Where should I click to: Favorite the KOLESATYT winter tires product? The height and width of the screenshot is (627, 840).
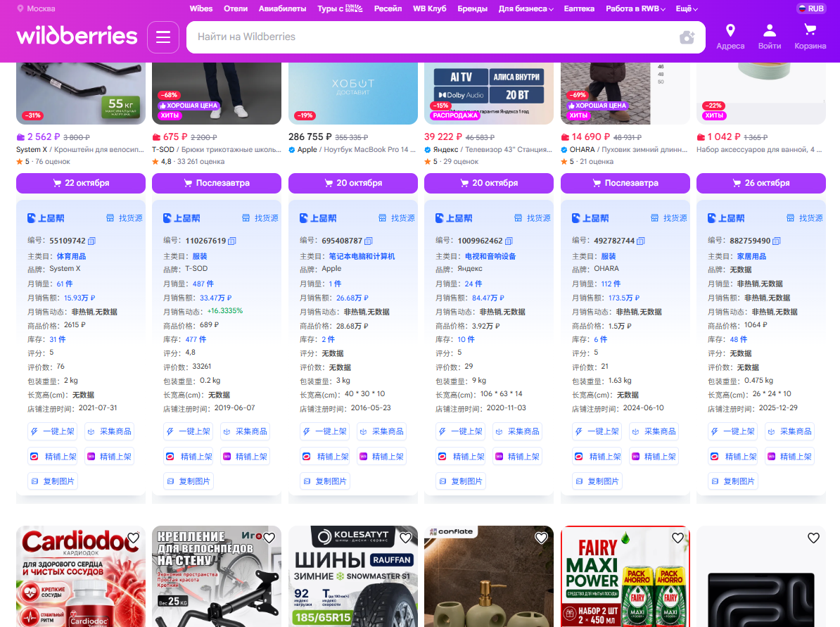pyautogui.click(x=405, y=538)
